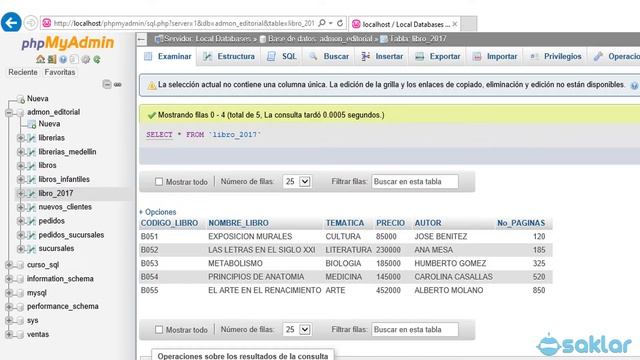Open the Examinar tab
The width and height of the screenshot is (640, 360).
167,56
